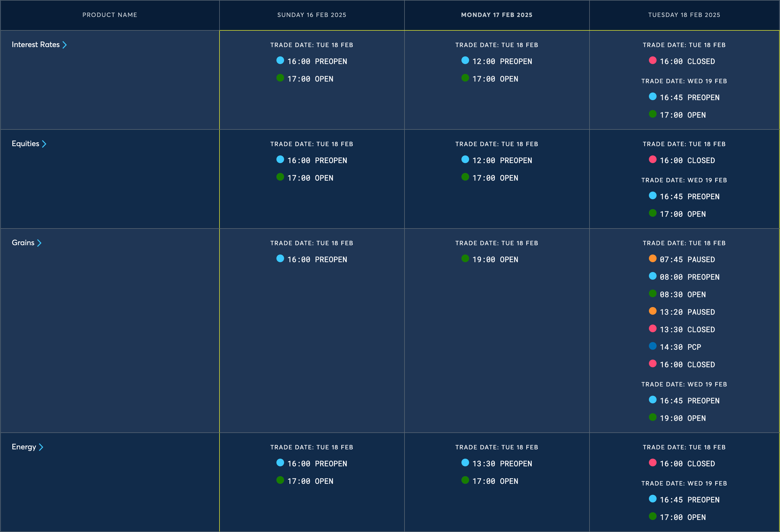This screenshot has width=780, height=532.
Task: Click the pink dot beside Grains Tuesday 16:00 CLOSED
Action: pos(653,363)
